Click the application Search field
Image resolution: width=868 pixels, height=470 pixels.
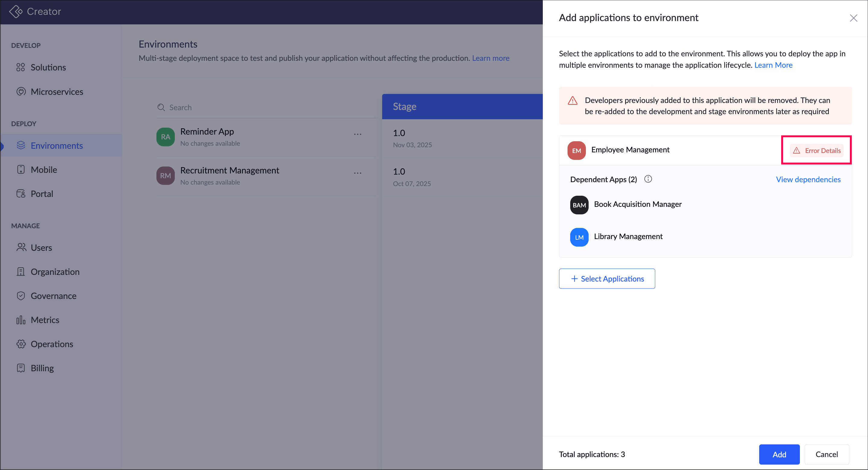266,107
